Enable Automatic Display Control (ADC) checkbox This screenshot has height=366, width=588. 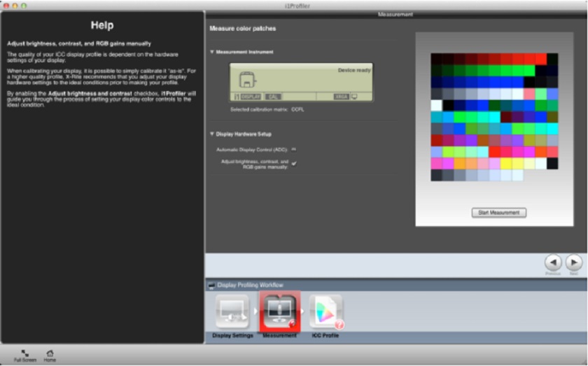coord(294,149)
